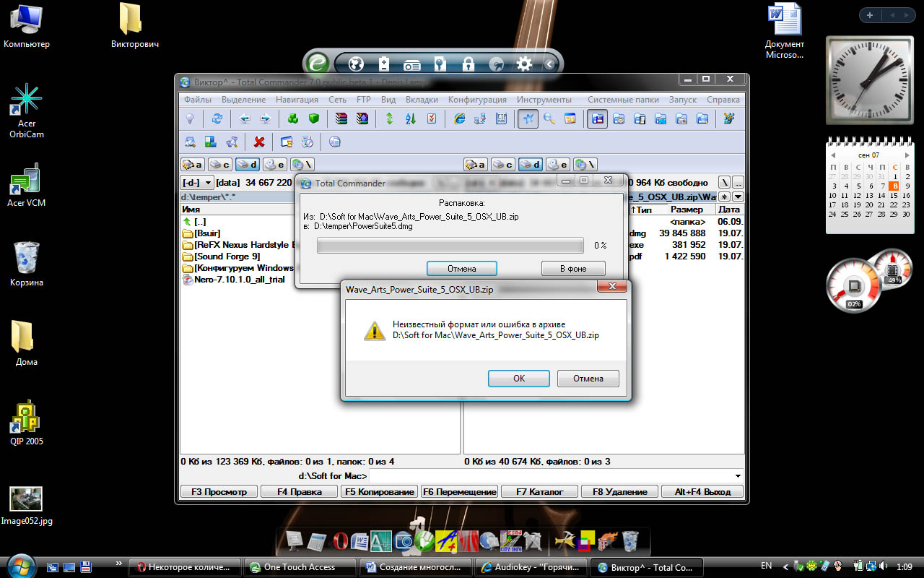Cancel the unpacking in the Распаковка dialog
Viewport: 924px width, 578px height.
[x=462, y=269]
